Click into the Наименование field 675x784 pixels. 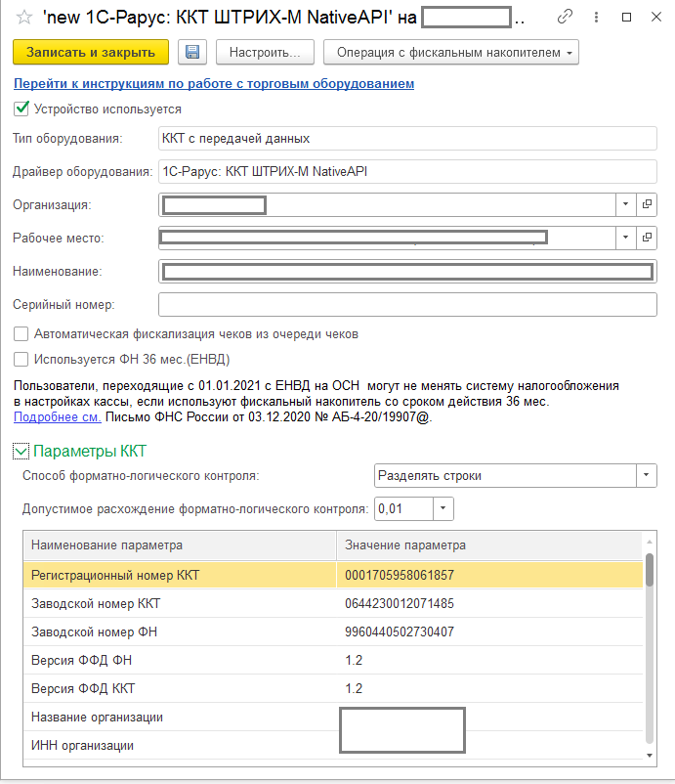click(x=407, y=272)
